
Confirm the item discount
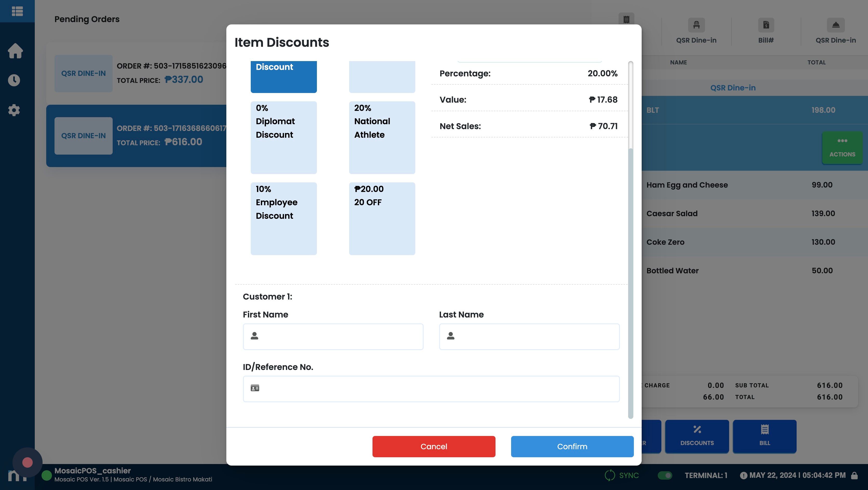click(572, 447)
